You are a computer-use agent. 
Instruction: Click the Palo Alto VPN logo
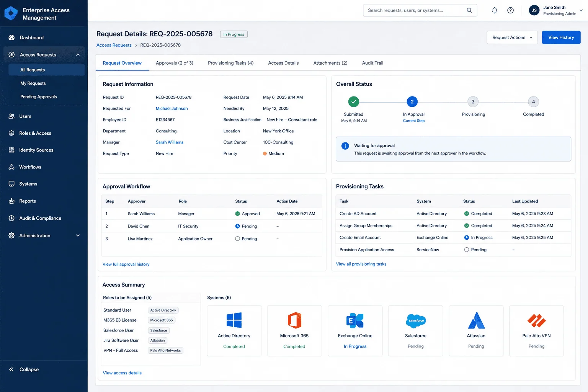[x=536, y=320]
